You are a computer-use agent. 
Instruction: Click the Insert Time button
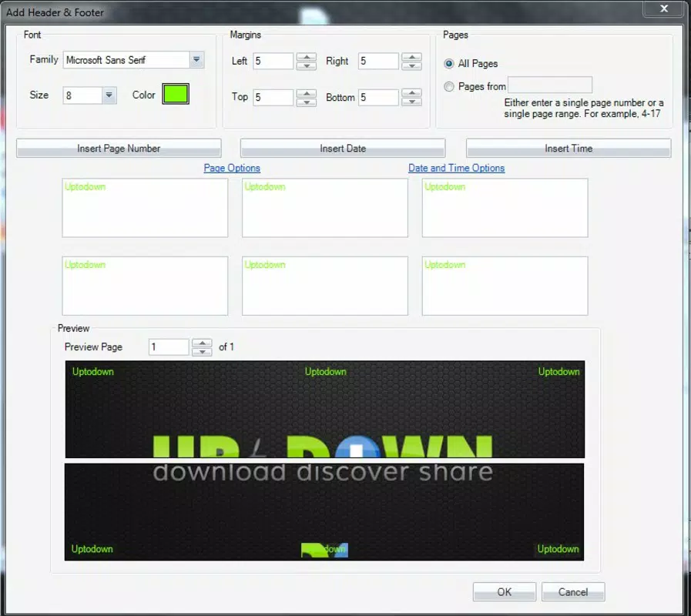click(x=569, y=148)
